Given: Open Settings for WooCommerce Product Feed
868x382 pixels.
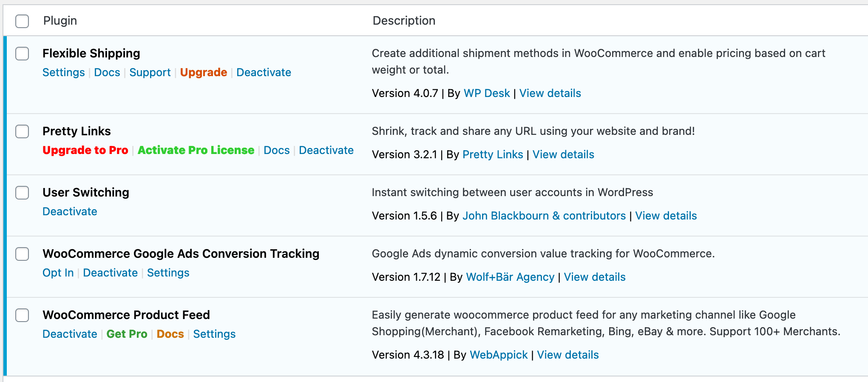Looking at the screenshot, I should (x=214, y=334).
